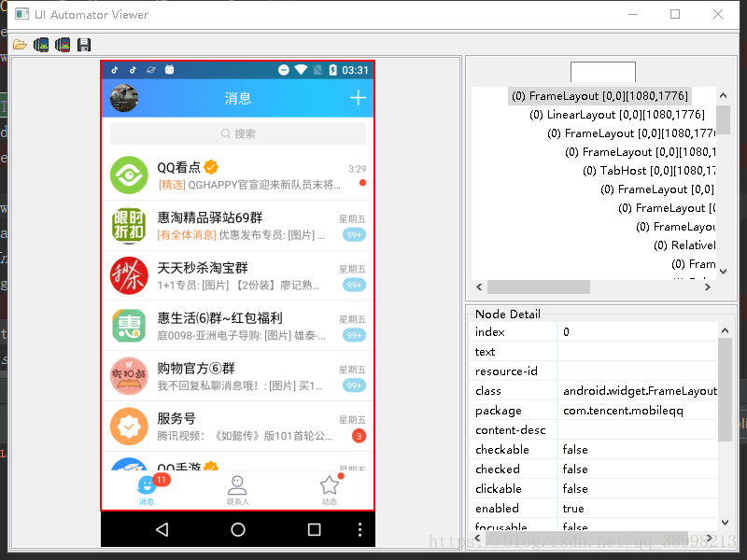Click the hierarchy tree scroll up arrow
The width and height of the screenshot is (747, 560).
pyautogui.click(x=723, y=95)
